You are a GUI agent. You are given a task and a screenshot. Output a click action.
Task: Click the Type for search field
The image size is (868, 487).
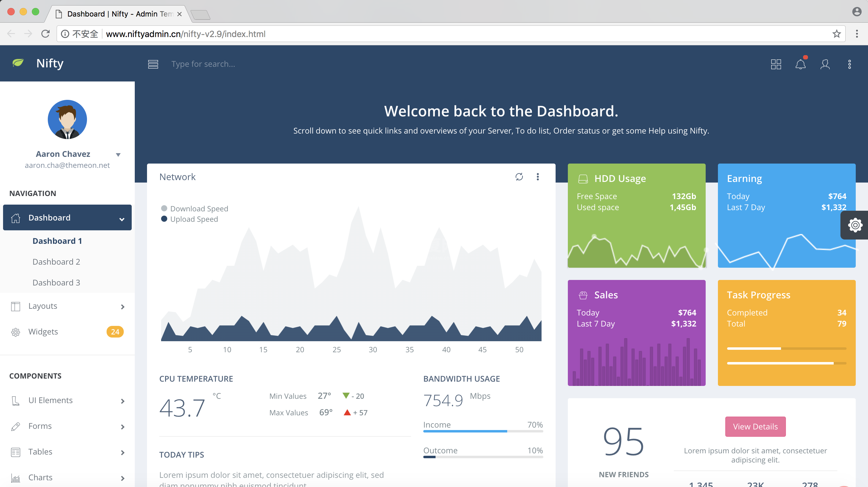203,64
